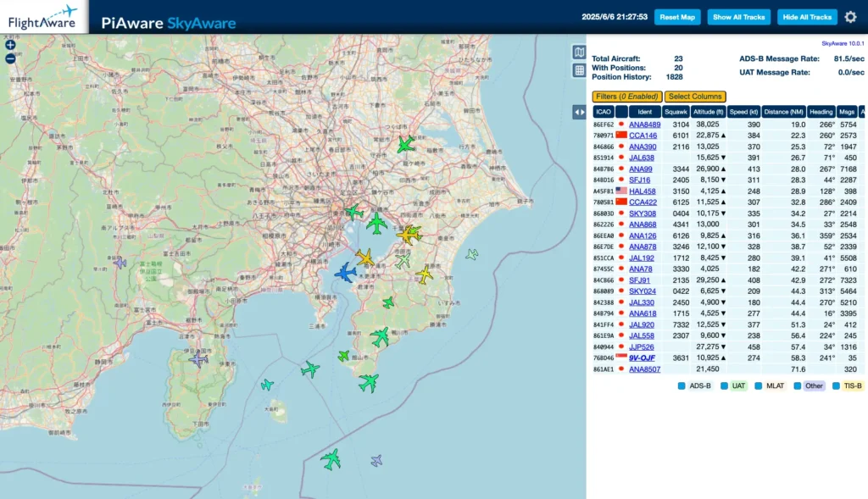
Task: Select the orange aircraft in Tokyo Bay
Action: point(364,258)
